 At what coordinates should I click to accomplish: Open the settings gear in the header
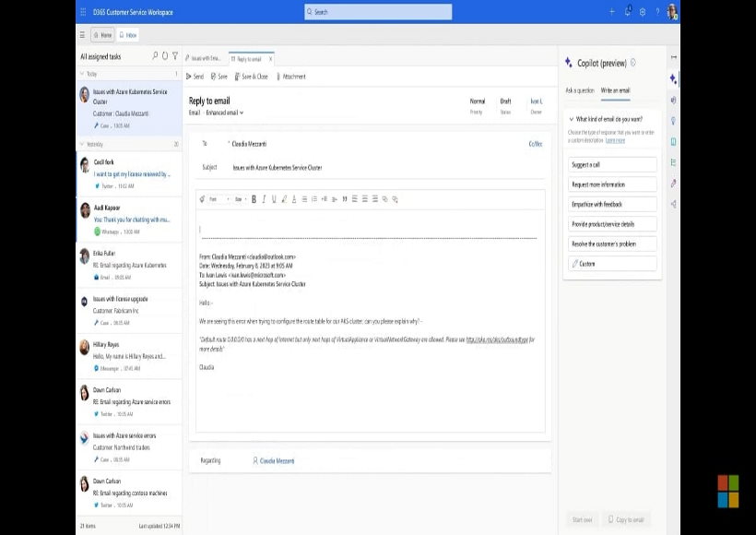(x=643, y=12)
